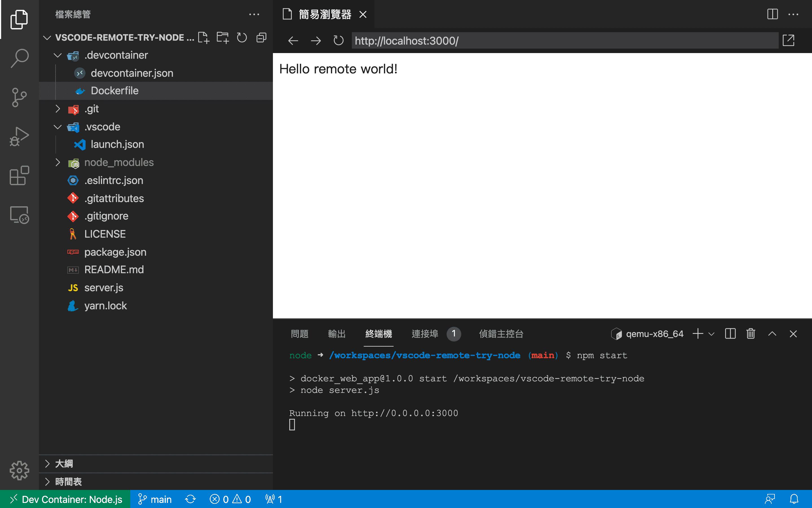
Task: Refresh the file explorer
Action: click(x=242, y=37)
